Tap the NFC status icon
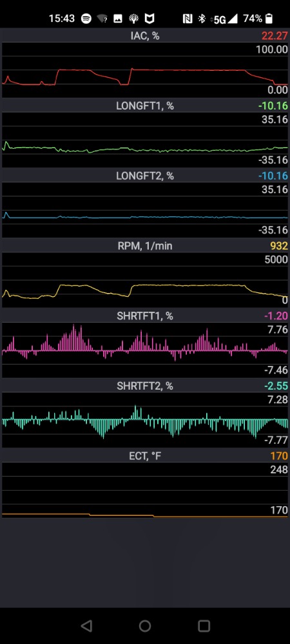The height and width of the screenshot is (644, 290). click(188, 19)
